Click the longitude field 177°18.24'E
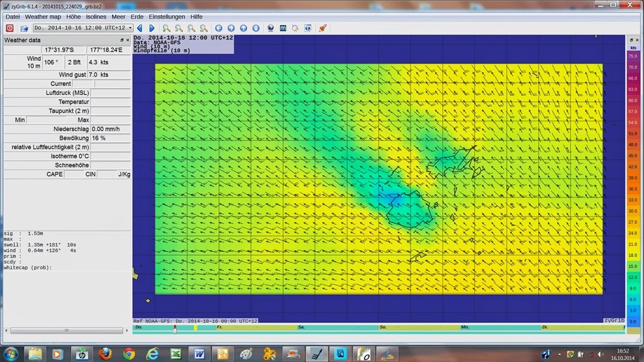Viewport: 644px width, 362px height. [108, 50]
